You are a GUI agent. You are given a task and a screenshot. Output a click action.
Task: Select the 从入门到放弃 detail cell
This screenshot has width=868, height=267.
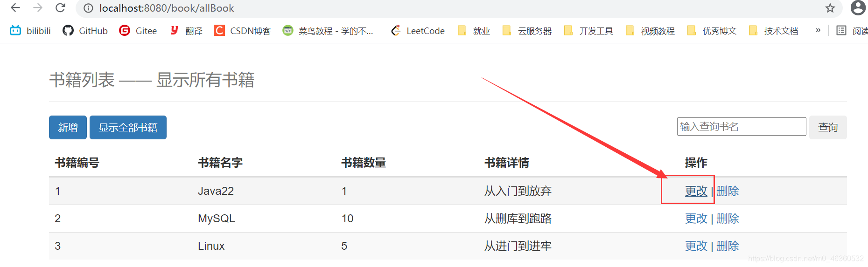point(518,191)
